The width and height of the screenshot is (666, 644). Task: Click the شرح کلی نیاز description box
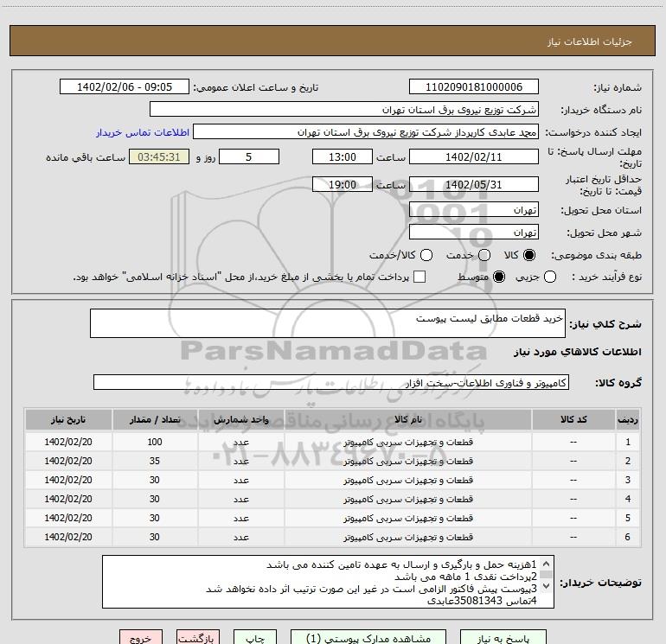pyautogui.click(x=328, y=323)
